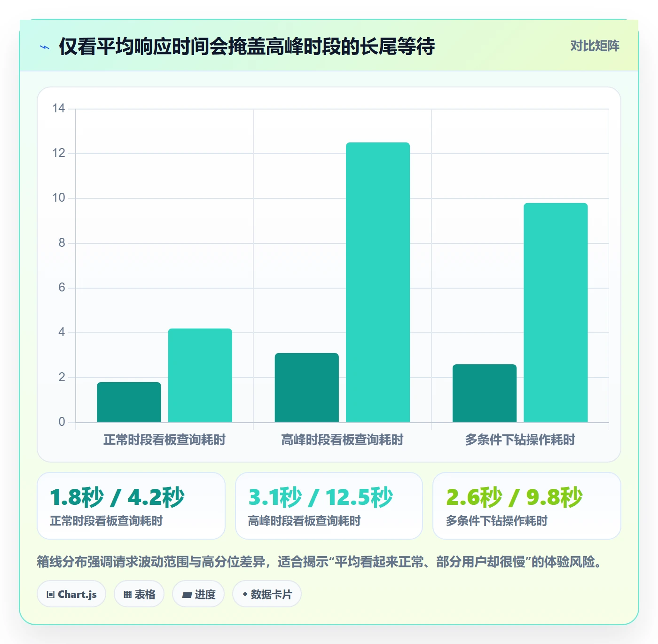Click the y-axis value 12

click(59, 153)
